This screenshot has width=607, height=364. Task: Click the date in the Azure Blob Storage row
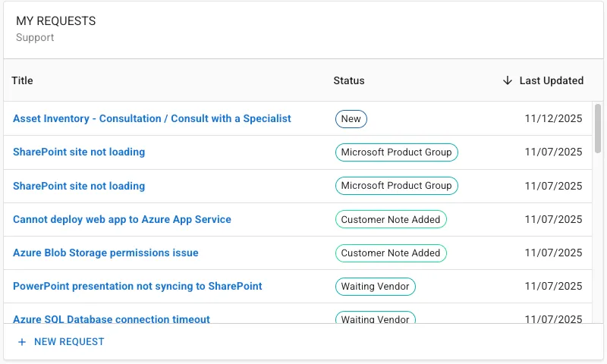click(x=553, y=253)
